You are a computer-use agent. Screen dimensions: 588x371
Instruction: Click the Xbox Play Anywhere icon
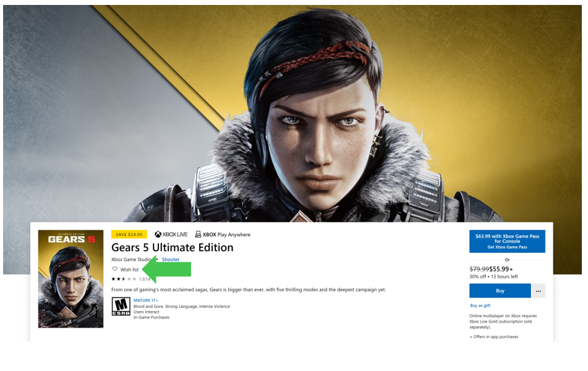tap(198, 234)
